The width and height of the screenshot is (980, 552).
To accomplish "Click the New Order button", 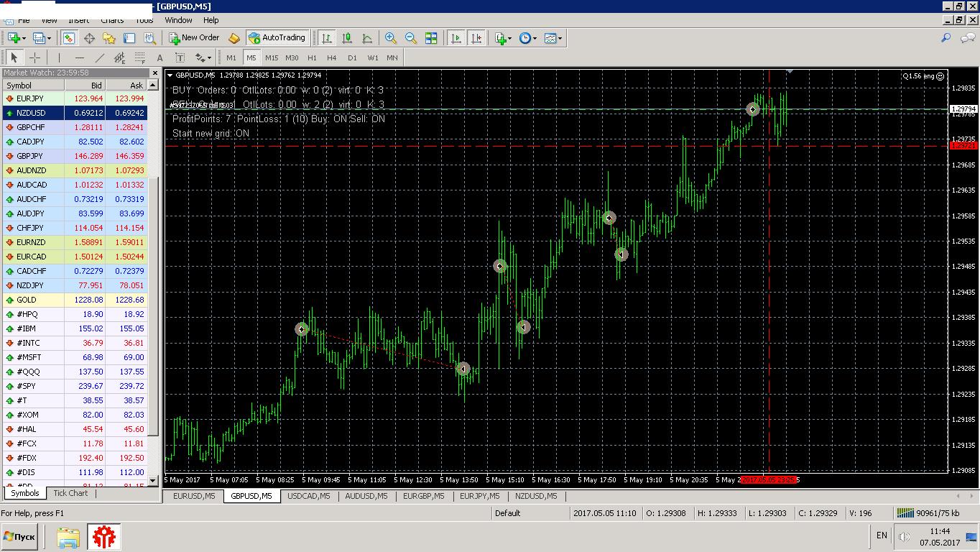I will (x=194, y=38).
